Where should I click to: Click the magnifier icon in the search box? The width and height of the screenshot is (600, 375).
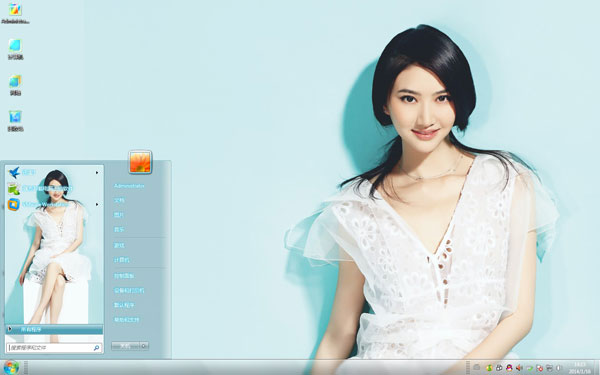coord(96,348)
